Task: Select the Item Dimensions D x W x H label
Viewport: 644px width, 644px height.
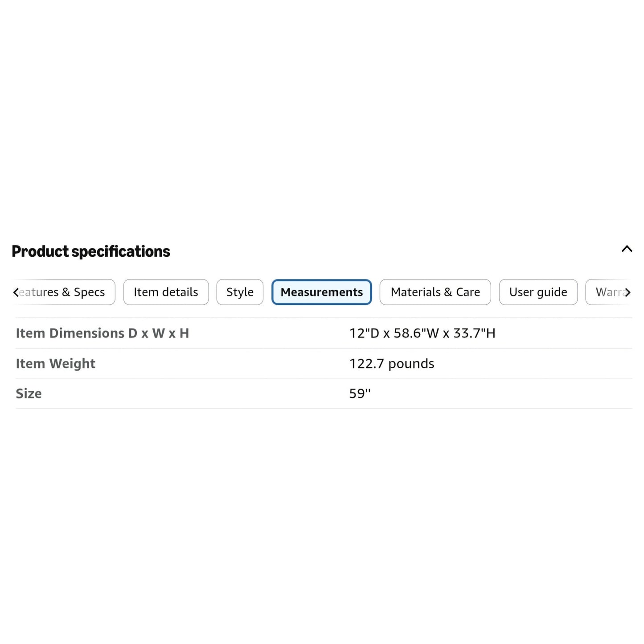Action: [x=103, y=333]
